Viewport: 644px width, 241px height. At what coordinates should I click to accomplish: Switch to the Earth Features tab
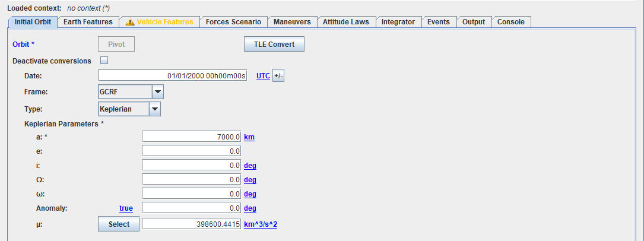tap(88, 22)
